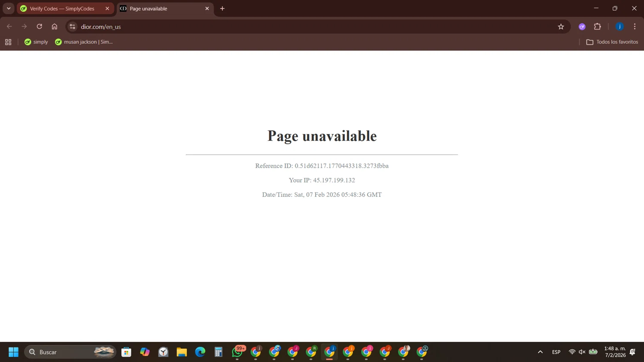
Task: Open a new tab with the plus button
Action: pyautogui.click(x=222, y=9)
